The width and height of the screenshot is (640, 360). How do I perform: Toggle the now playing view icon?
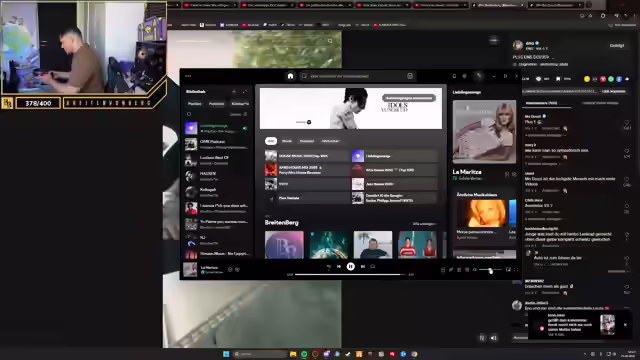click(443, 270)
